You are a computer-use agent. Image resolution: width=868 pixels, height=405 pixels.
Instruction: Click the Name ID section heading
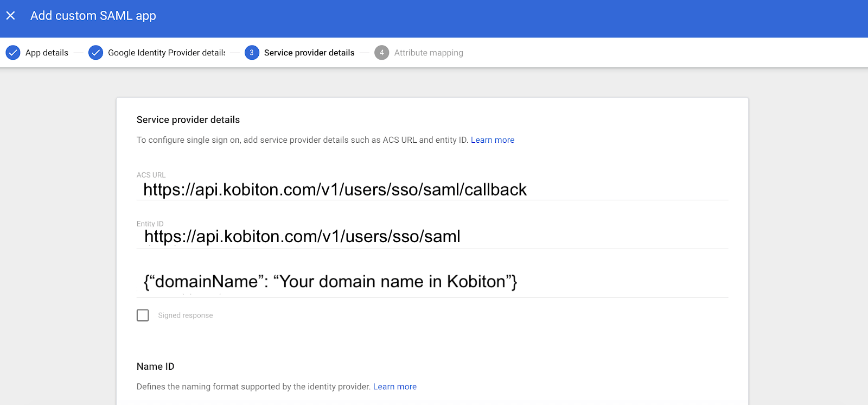[x=156, y=366]
